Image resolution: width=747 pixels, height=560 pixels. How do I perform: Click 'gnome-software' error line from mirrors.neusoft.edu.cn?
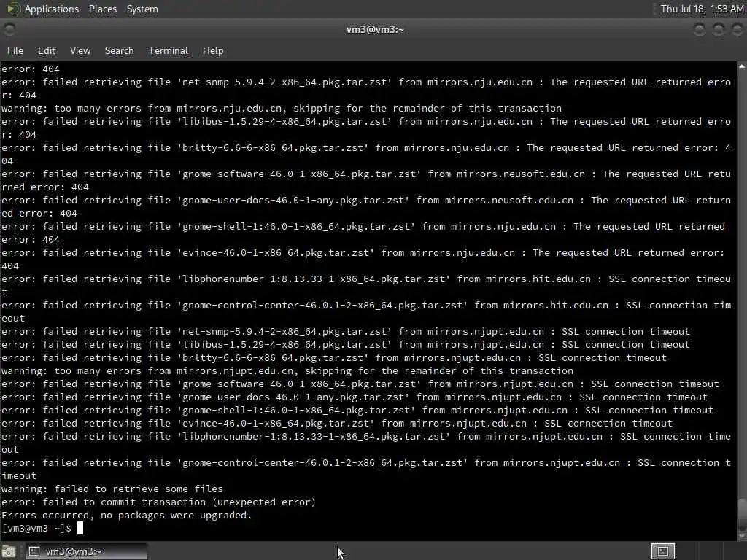pos(366,181)
